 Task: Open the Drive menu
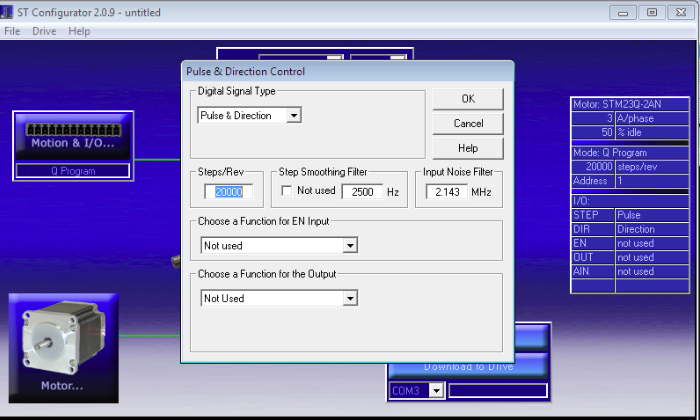pos(44,31)
